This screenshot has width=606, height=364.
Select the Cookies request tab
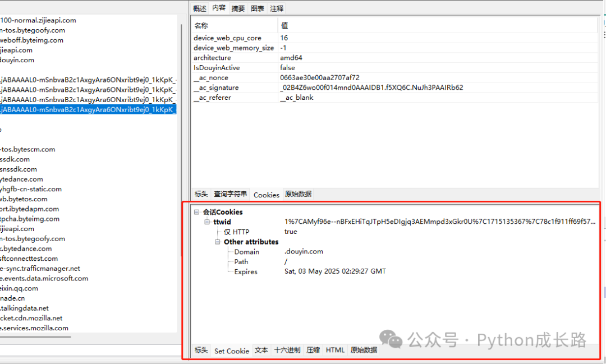(x=267, y=195)
